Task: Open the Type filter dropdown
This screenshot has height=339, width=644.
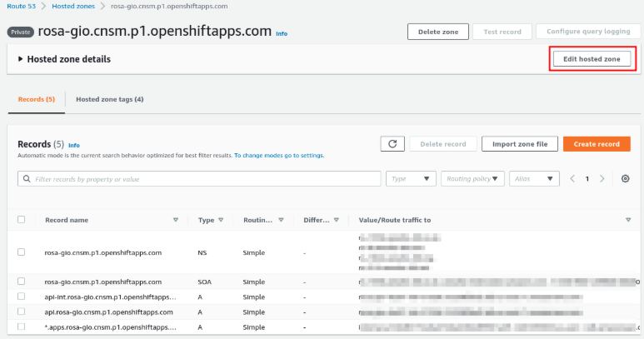Action: pos(411,178)
